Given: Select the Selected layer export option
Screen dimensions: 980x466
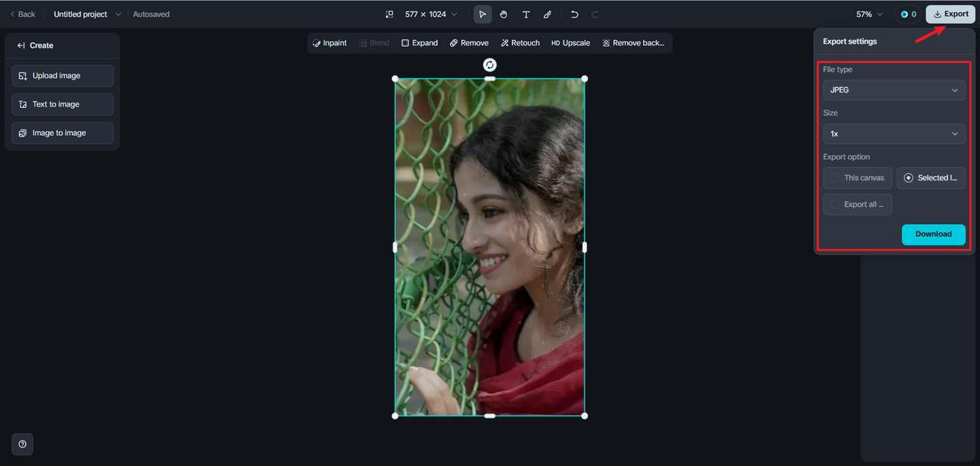Looking at the screenshot, I should (x=931, y=178).
